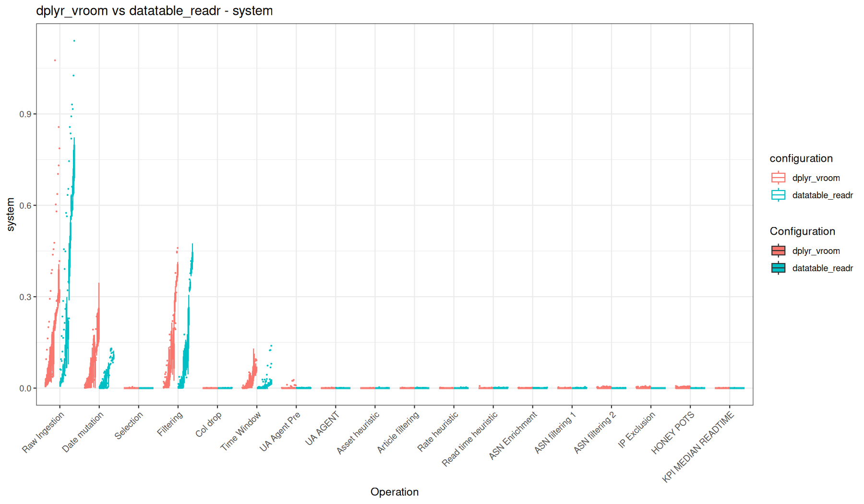
Task: Click the 'ASN filtering 2' axis label
Action: click(x=595, y=433)
